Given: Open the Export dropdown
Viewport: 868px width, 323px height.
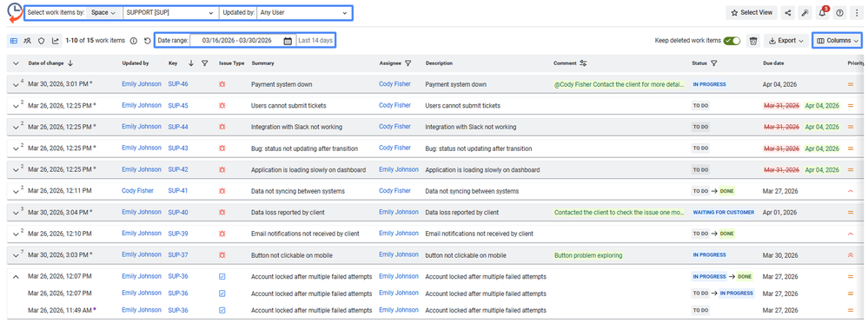Looking at the screenshot, I should 786,40.
